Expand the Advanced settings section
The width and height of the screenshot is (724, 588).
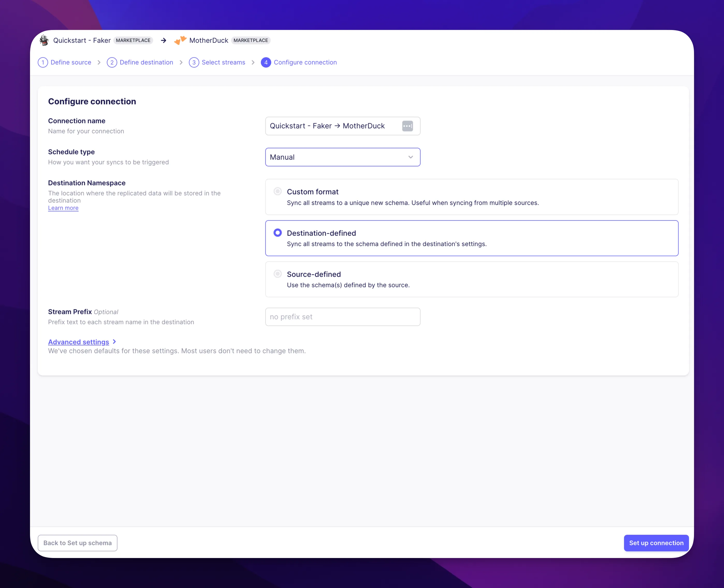point(79,342)
